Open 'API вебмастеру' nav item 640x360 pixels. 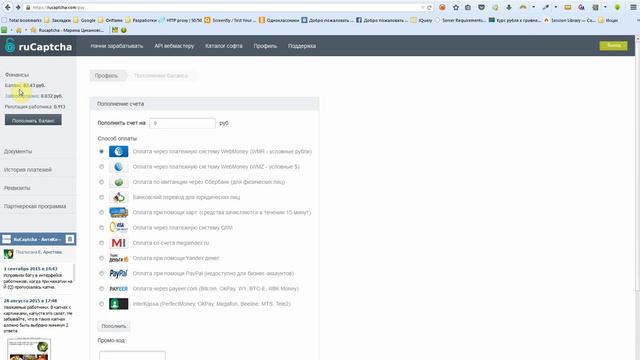click(174, 46)
